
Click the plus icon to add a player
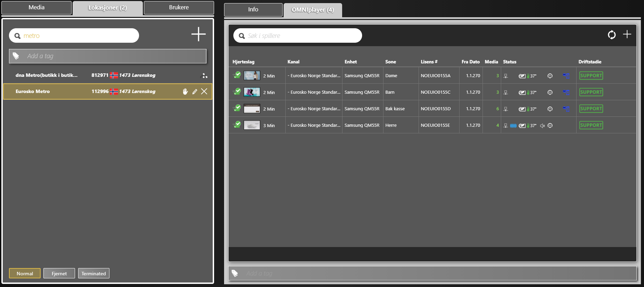tap(627, 34)
